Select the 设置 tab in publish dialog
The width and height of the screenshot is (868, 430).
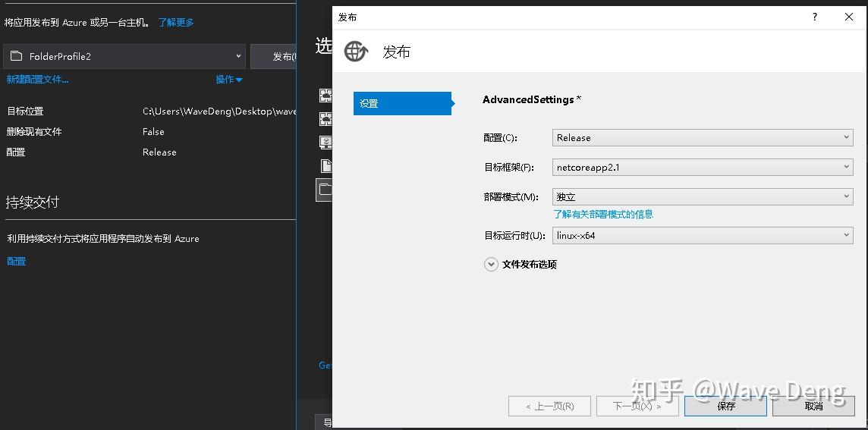402,103
